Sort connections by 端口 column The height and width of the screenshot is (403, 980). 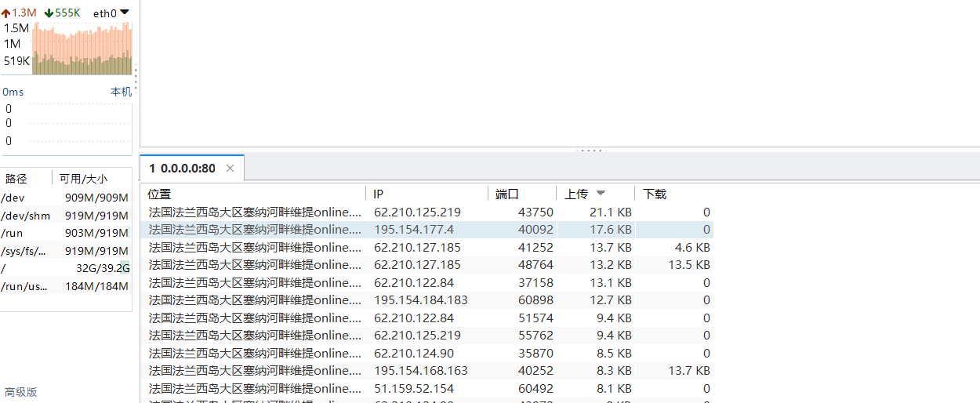(507, 194)
